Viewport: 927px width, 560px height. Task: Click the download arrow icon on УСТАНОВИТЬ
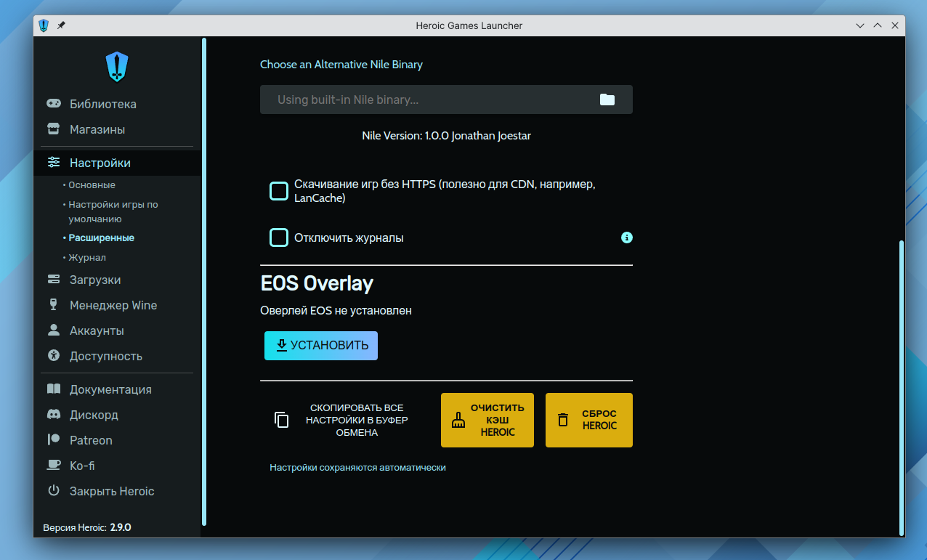point(282,346)
